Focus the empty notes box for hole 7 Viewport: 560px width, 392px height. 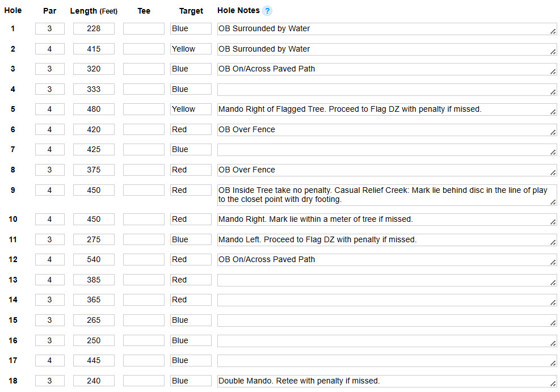pyautogui.click(x=387, y=150)
